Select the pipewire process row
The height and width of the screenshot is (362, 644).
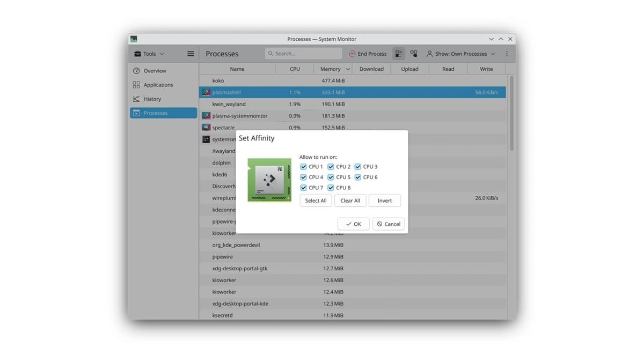pyautogui.click(x=353, y=257)
